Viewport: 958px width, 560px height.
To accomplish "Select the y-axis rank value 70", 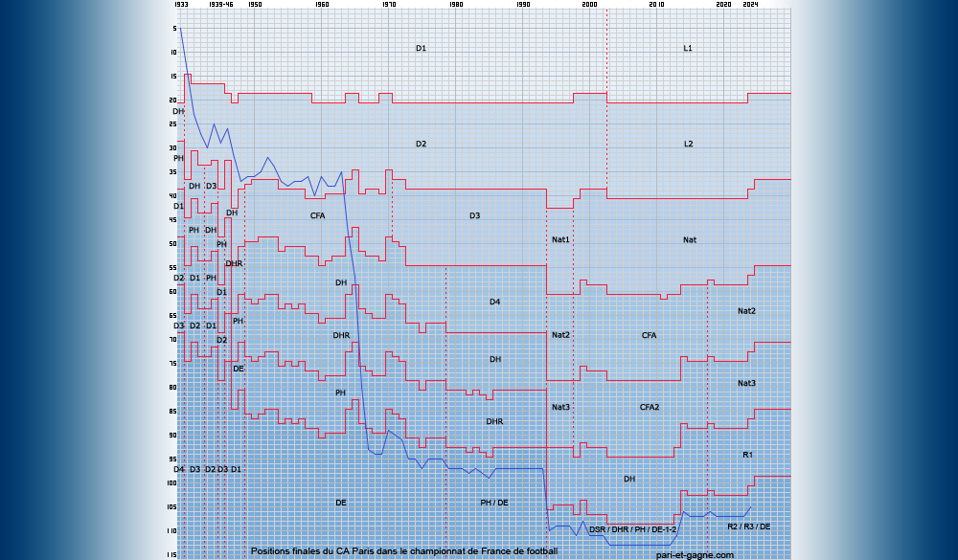I will pyautogui.click(x=172, y=340).
